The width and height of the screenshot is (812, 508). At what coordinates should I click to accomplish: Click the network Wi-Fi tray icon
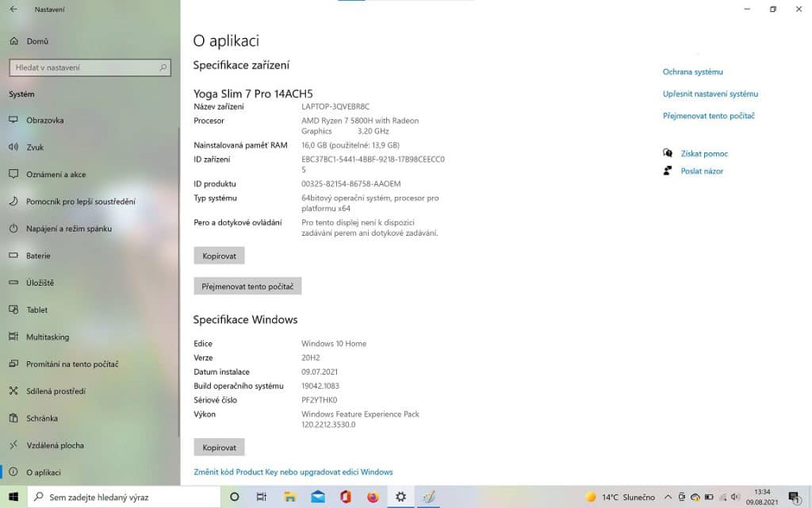pyautogui.click(x=723, y=497)
